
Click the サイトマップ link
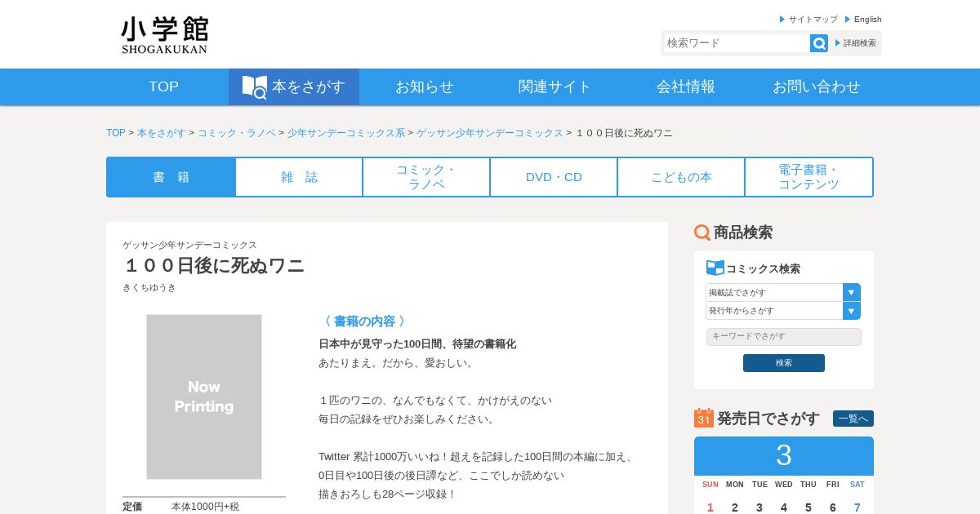813,19
